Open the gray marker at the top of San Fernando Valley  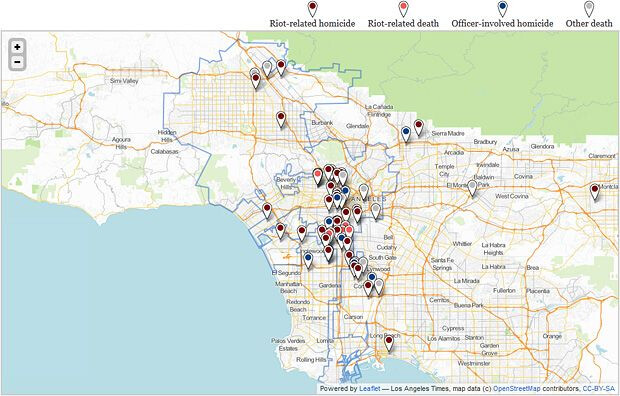(268, 68)
